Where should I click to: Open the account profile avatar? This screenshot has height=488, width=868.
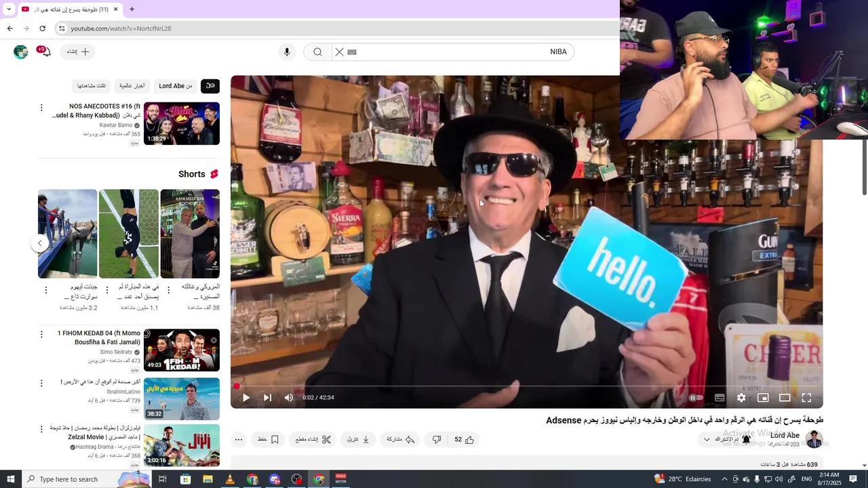[x=21, y=52]
